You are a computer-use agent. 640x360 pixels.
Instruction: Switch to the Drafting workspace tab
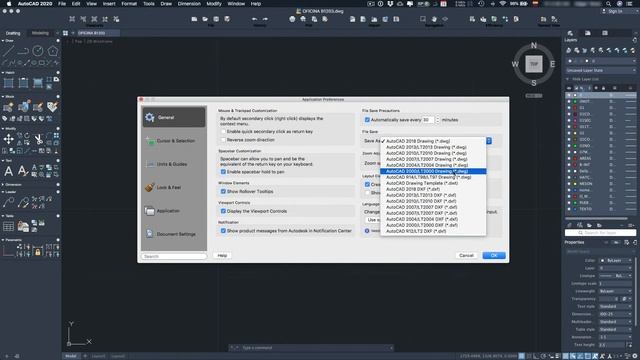13,33
